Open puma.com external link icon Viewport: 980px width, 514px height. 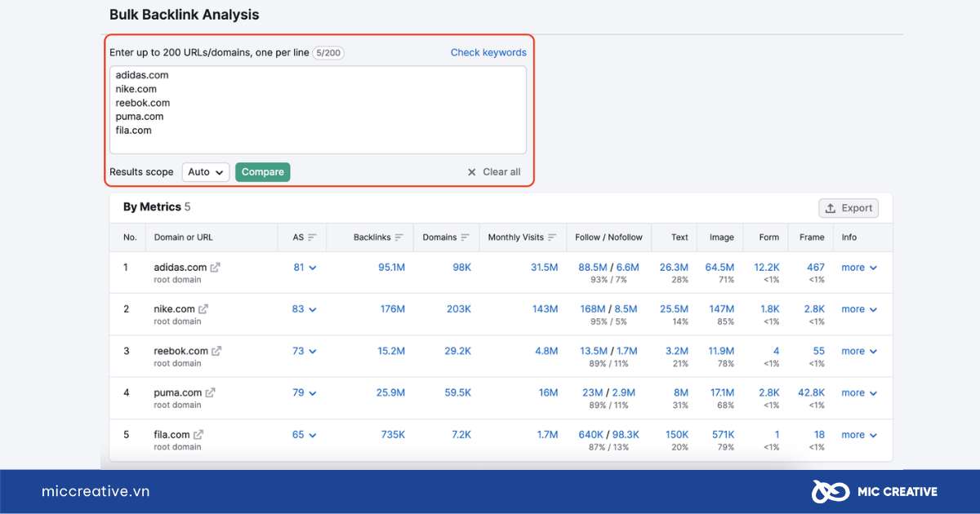pos(210,392)
